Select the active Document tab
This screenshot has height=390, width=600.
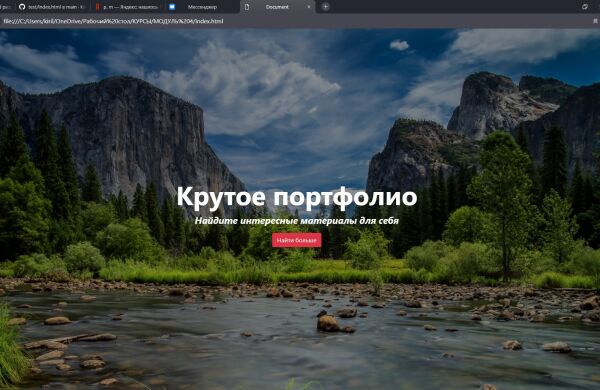click(x=277, y=7)
